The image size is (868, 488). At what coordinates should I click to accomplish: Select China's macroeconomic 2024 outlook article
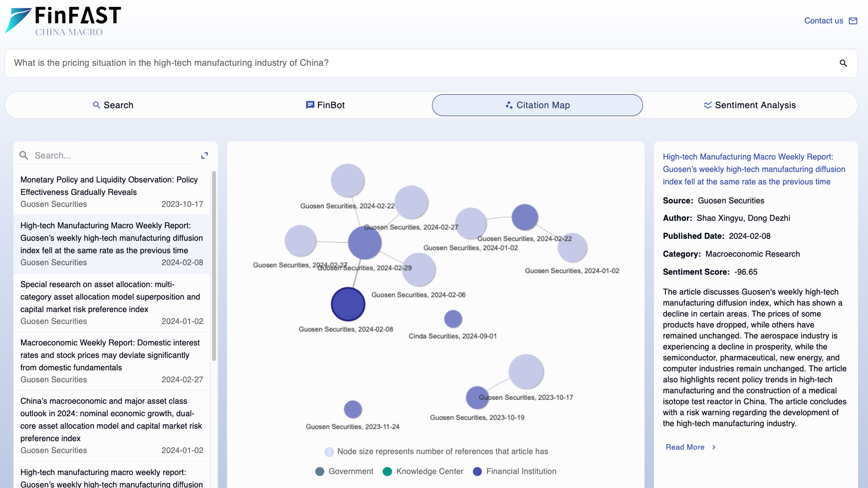(x=112, y=426)
